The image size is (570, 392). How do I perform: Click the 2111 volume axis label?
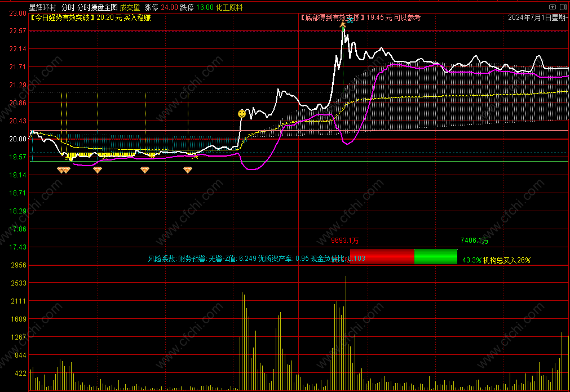click(x=19, y=301)
